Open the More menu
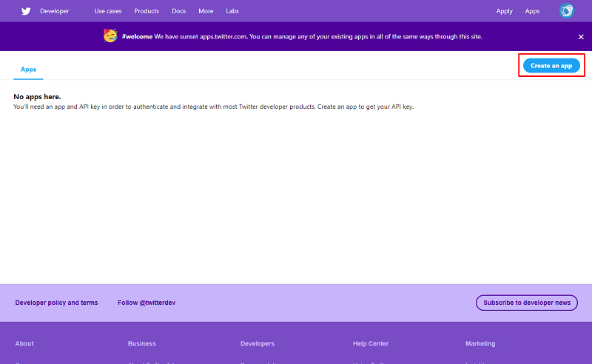592x364 pixels. (x=206, y=11)
